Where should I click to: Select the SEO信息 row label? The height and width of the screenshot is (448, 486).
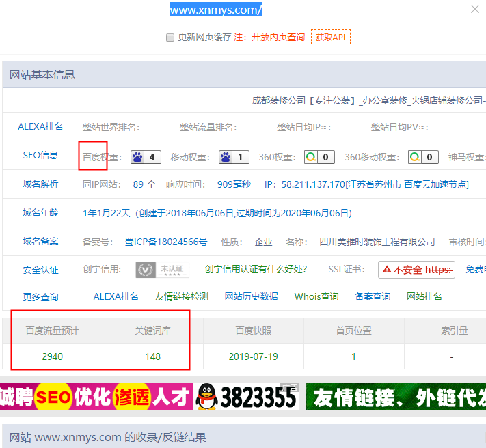tap(40, 155)
